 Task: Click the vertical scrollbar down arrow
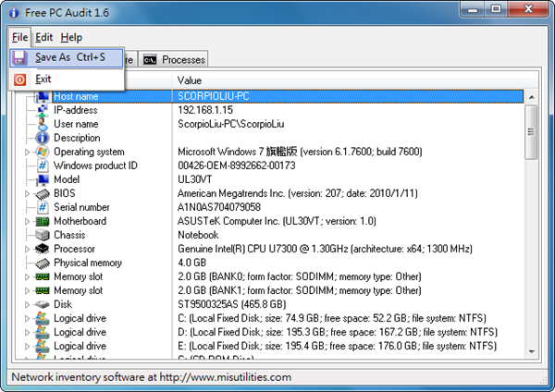pyautogui.click(x=531, y=351)
